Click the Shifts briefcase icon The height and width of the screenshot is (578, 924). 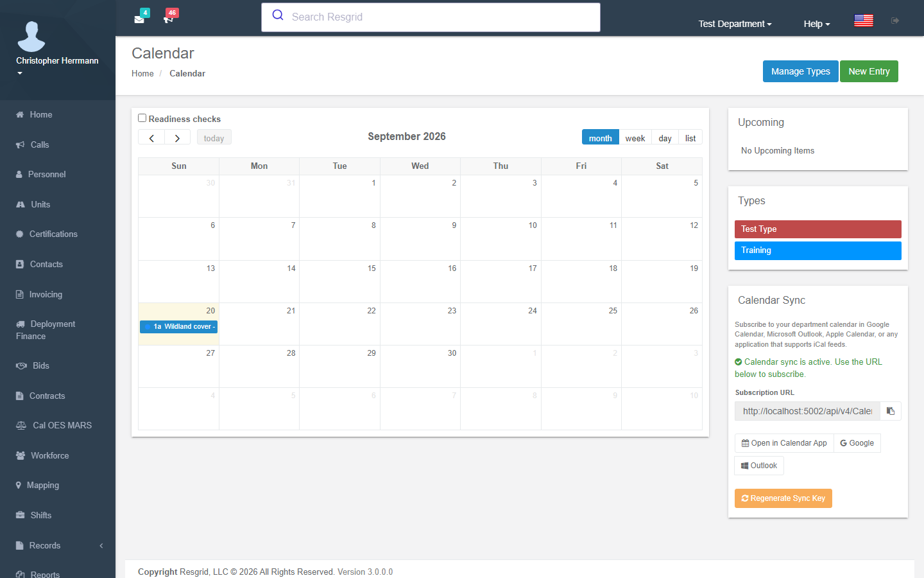tap(21, 516)
